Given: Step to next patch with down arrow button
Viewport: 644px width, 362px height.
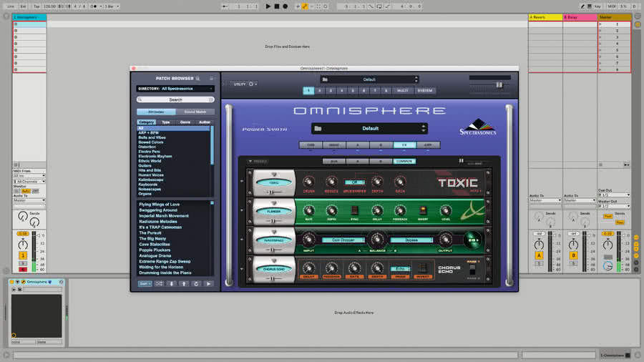Looking at the screenshot, I should [172, 283].
